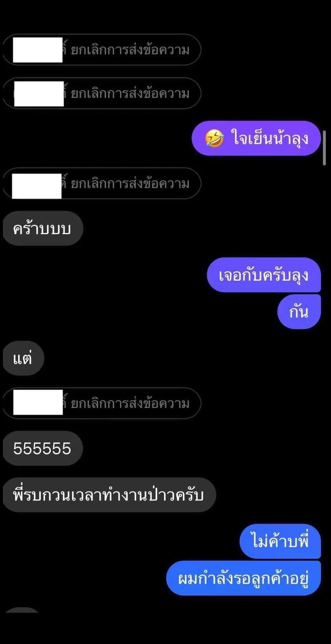Select the 'ใจเย็นน้าลุง' message bubble
331x644 pixels.
(x=256, y=138)
